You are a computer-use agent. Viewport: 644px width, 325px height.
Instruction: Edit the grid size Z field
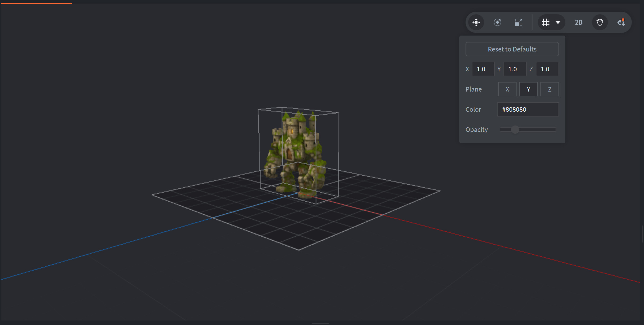point(547,69)
